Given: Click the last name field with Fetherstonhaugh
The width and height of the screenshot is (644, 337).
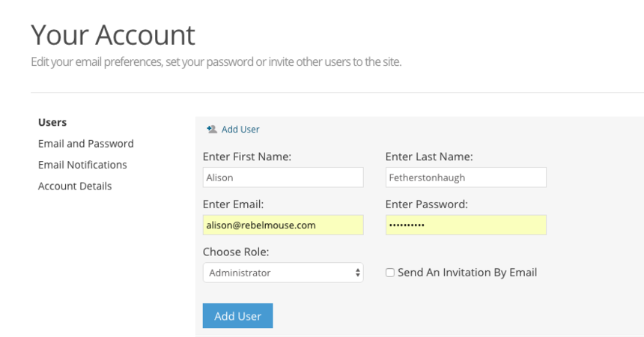Looking at the screenshot, I should [465, 177].
